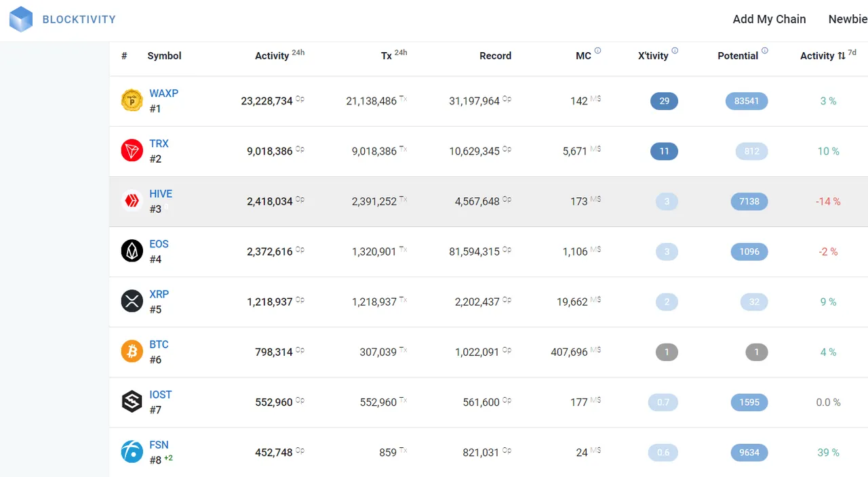
Task: Click the info icon beside MC header
Action: [x=597, y=50]
